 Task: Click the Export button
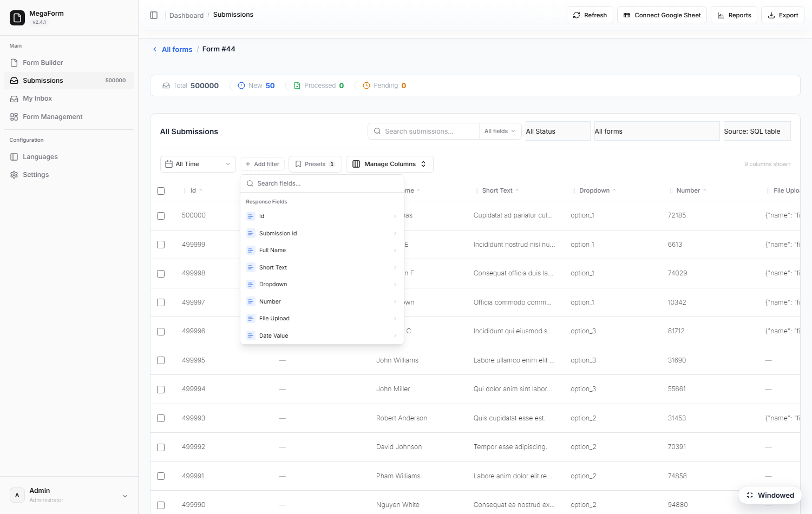point(783,15)
